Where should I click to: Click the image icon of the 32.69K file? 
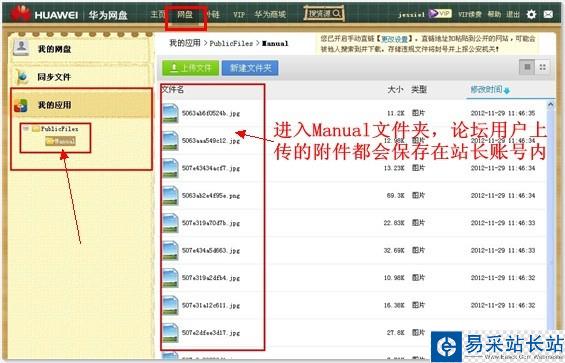click(170, 250)
